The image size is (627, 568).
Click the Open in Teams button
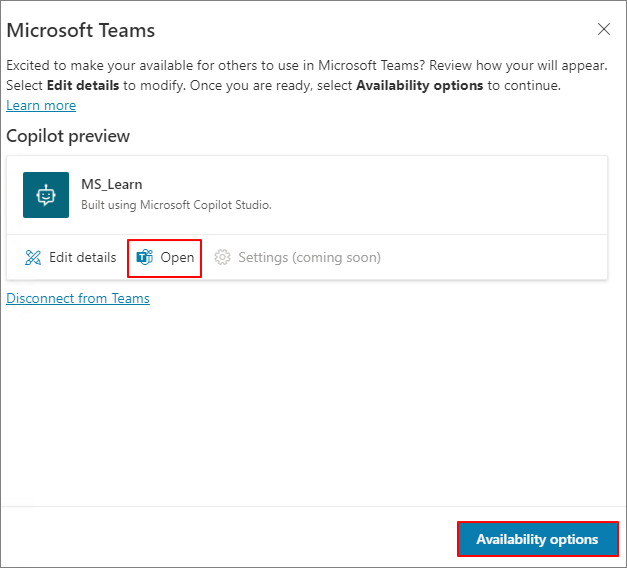(x=165, y=258)
